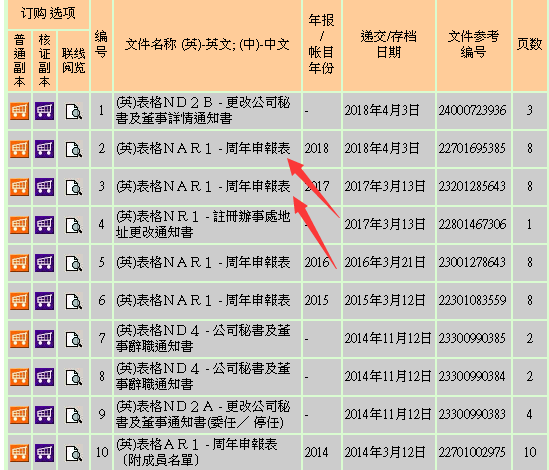
Task: Click the 联线阅览 column header
Action: pyautogui.click(x=74, y=60)
